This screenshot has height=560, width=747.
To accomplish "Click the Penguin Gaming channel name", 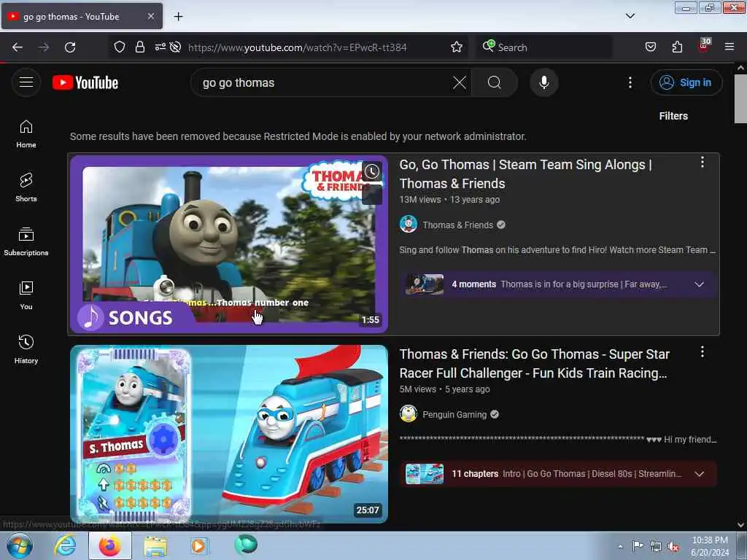I will (454, 414).
